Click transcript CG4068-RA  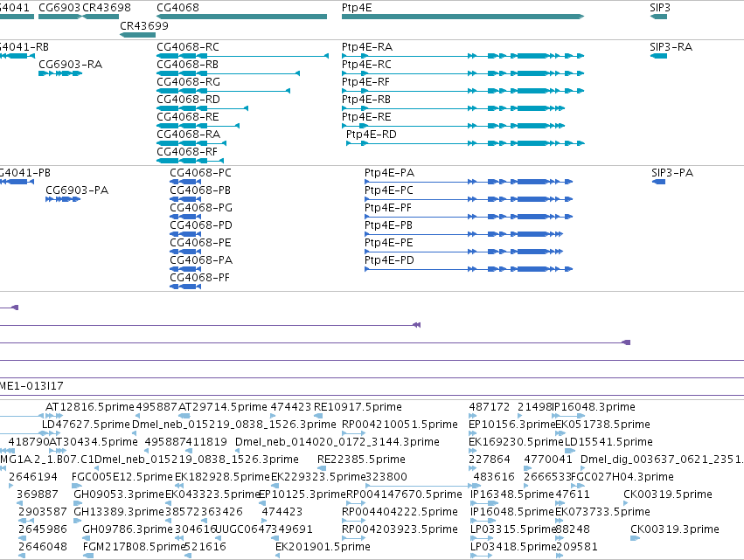[x=188, y=135]
